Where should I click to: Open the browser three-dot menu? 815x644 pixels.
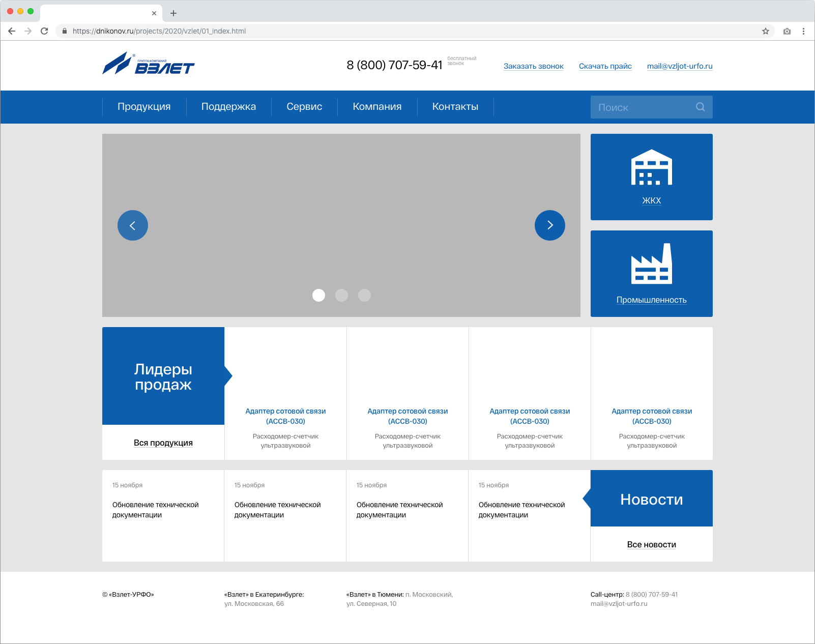tap(803, 31)
